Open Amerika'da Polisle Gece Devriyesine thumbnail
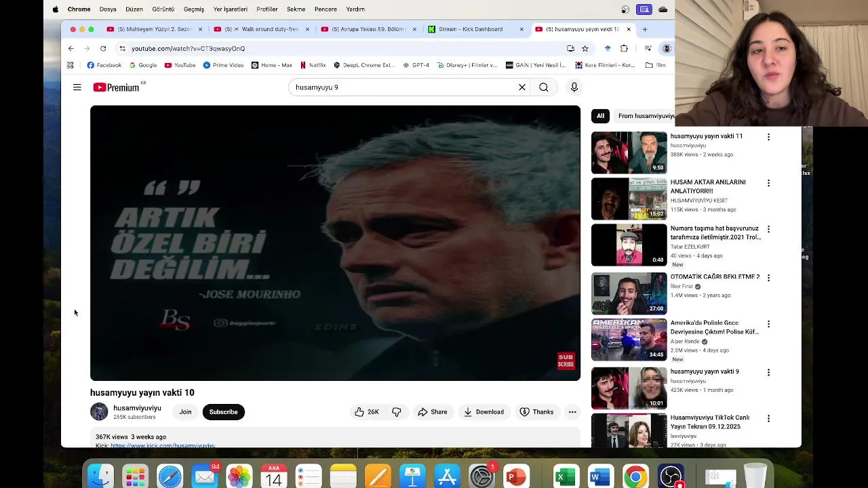Screen dimensions: 868x488 (x=629, y=340)
